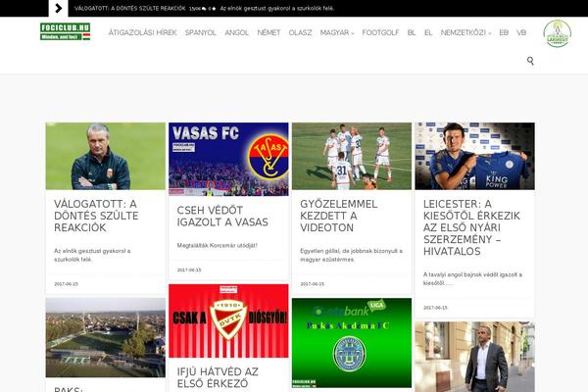This screenshot has width=588, height=392.
Task: Open headline Győzelemmel kezdett a Videoton
Action: pyautogui.click(x=339, y=216)
